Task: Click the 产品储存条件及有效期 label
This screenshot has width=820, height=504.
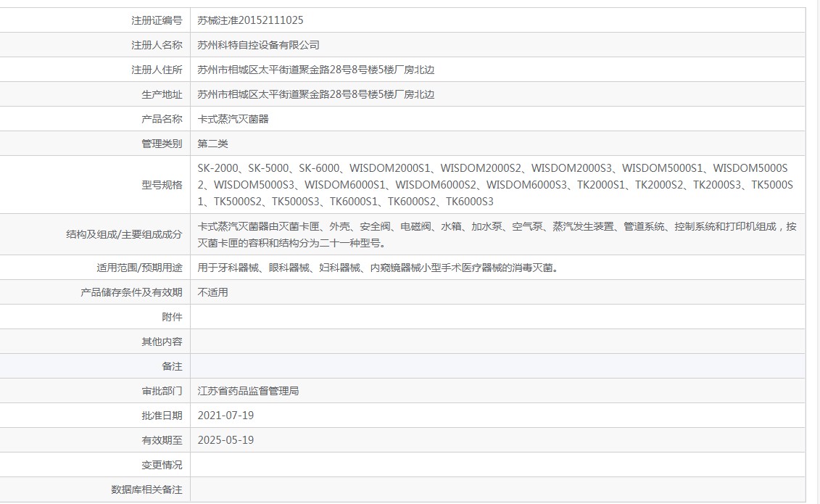Action: pos(131,292)
